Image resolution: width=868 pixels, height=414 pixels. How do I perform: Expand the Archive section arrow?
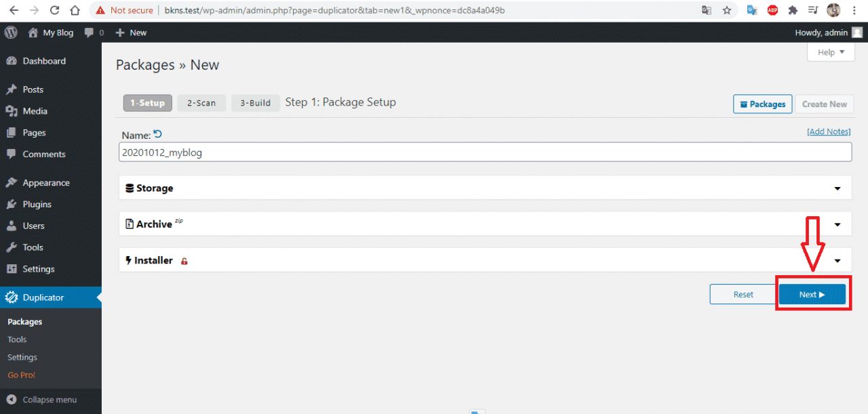point(837,224)
